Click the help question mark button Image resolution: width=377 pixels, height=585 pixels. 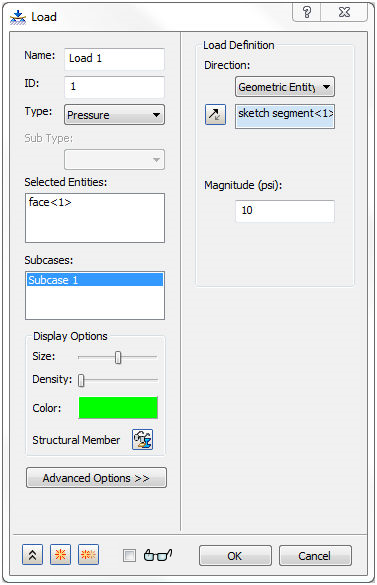307,12
